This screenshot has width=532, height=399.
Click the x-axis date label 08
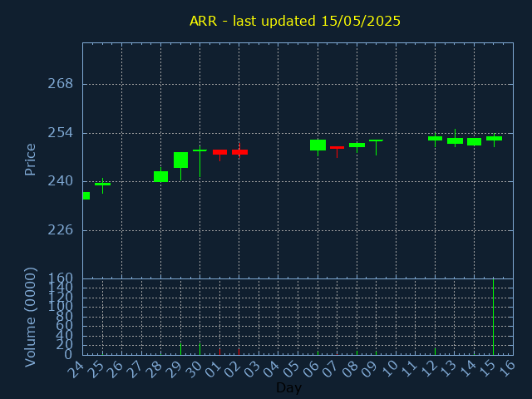pyautogui.click(x=351, y=368)
